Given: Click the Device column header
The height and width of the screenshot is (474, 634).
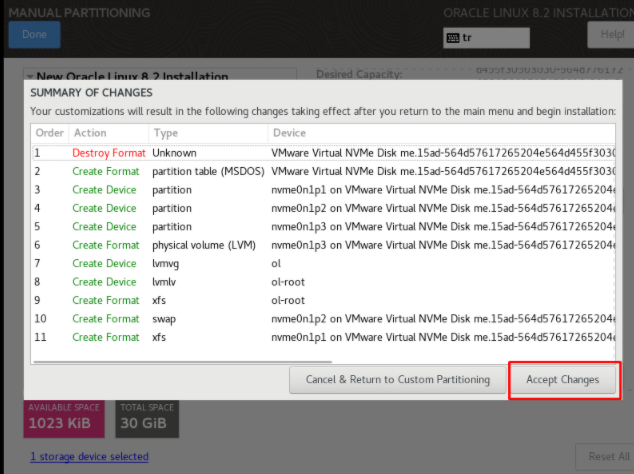Looking at the screenshot, I should (442, 133).
